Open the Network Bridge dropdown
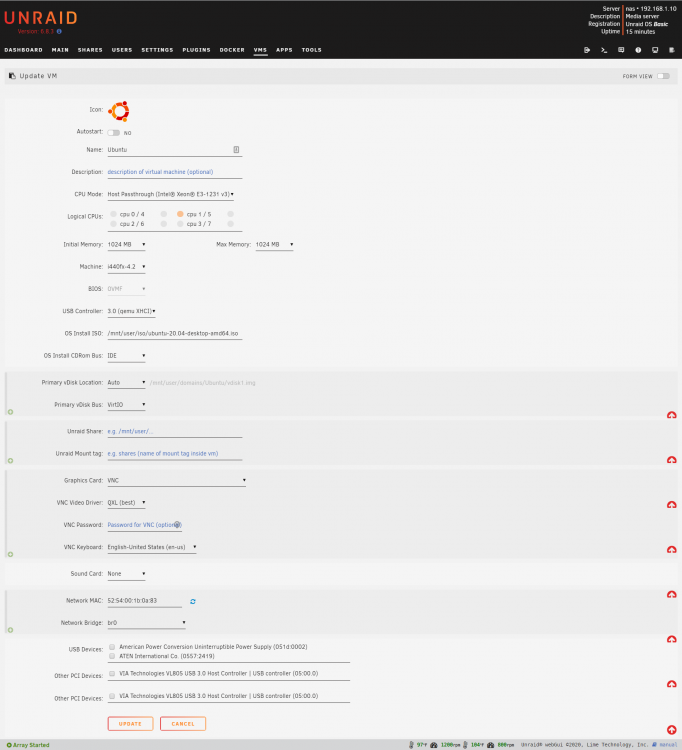This screenshot has height=750, width=682. [146, 623]
